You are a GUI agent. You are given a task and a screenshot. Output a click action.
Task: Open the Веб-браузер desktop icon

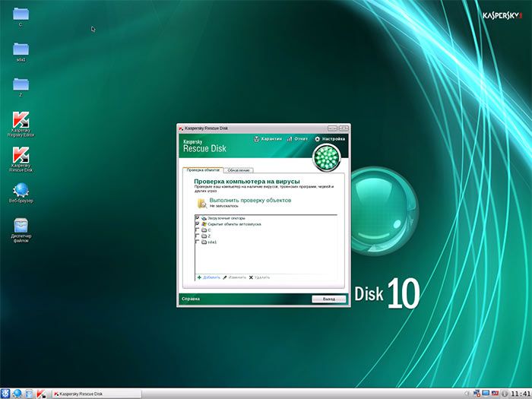[x=21, y=193]
